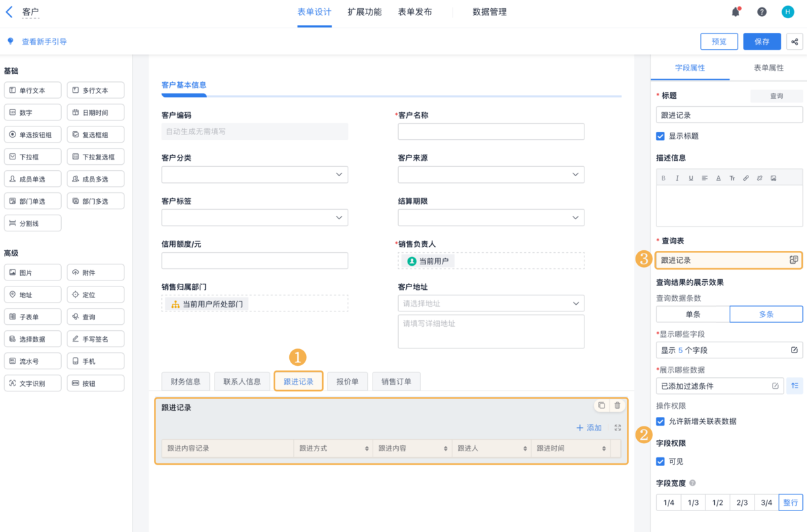The height and width of the screenshot is (532, 807).
Task: Edit the filter conditions via its icon
Action: [x=775, y=385]
